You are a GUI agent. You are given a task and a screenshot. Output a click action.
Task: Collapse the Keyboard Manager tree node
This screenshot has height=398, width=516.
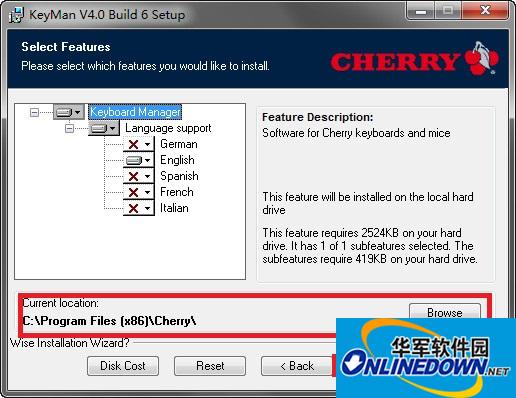[34, 112]
